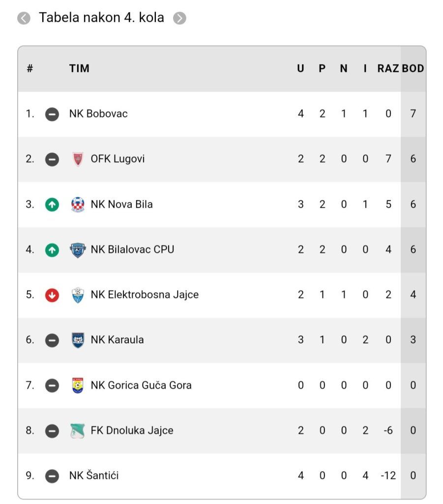Click the NK Karaula club crest
Screen dimensions: 443x504
click(78, 340)
